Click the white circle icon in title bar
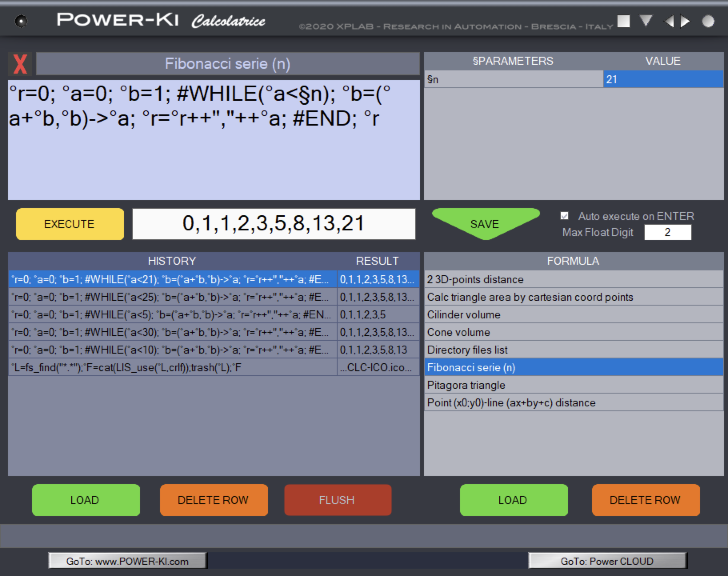The width and height of the screenshot is (728, 576). click(x=708, y=21)
